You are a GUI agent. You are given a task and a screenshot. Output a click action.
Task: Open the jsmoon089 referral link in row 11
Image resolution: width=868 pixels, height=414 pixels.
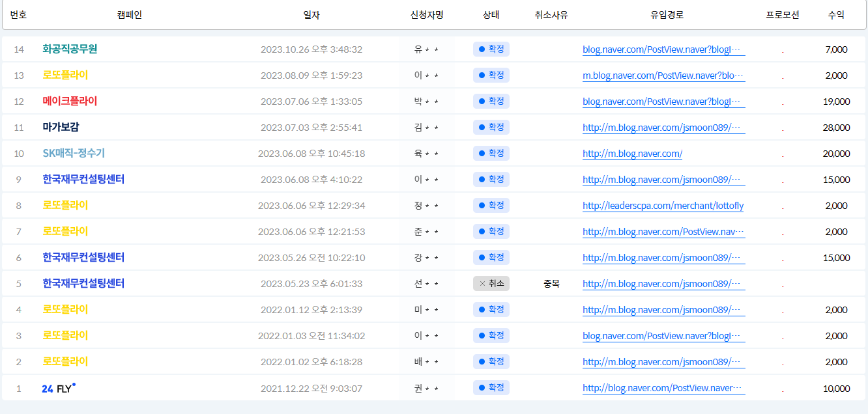click(x=663, y=128)
